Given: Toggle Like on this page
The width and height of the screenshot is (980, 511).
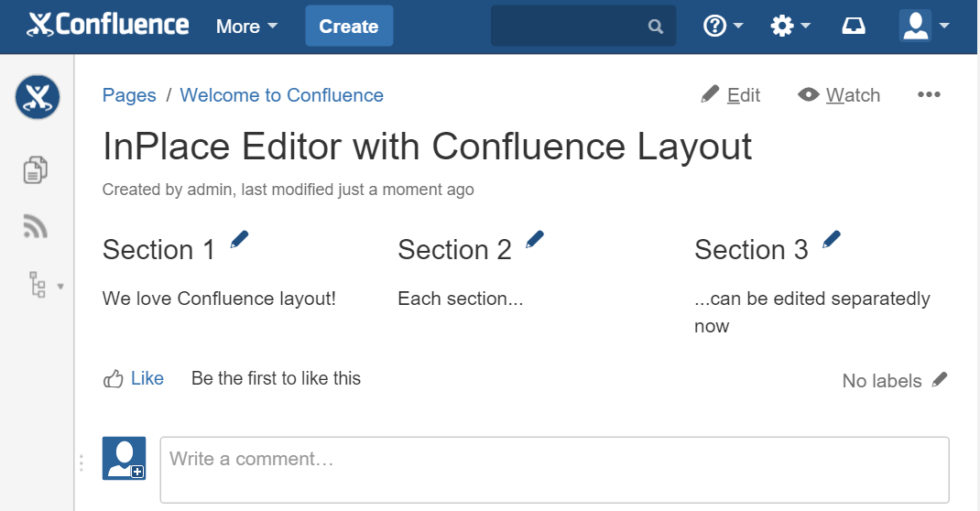Looking at the screenshot, I should coord(134,378).
